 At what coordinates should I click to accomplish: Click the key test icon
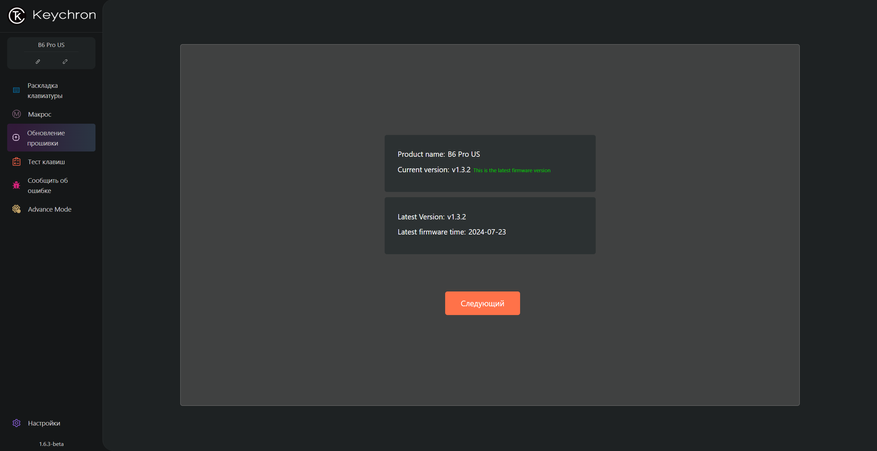16,162
